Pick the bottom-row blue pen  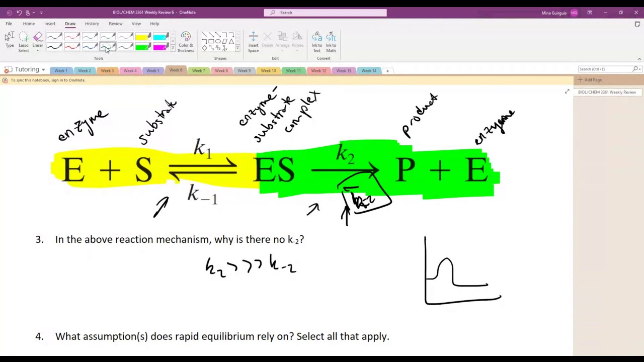coord(90,47)
